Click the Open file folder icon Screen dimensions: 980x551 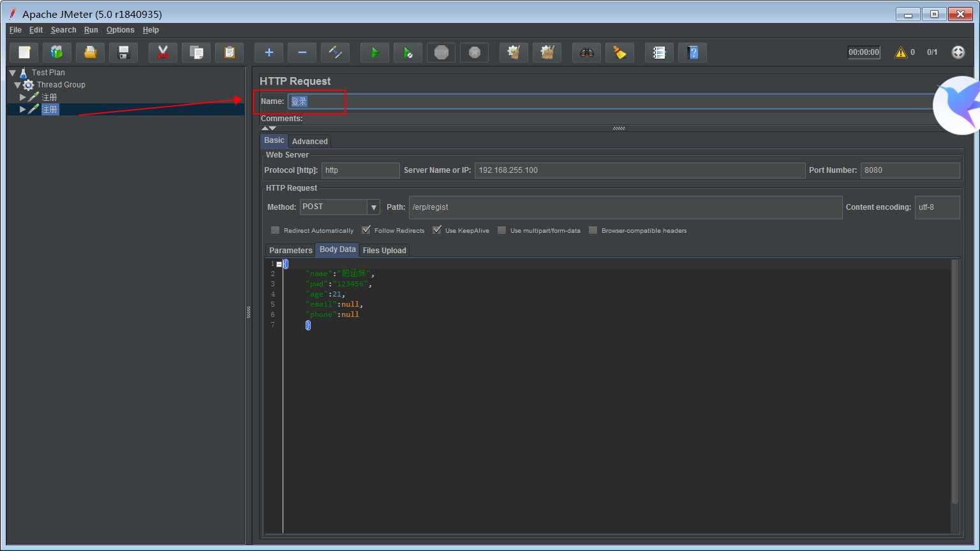91,52
